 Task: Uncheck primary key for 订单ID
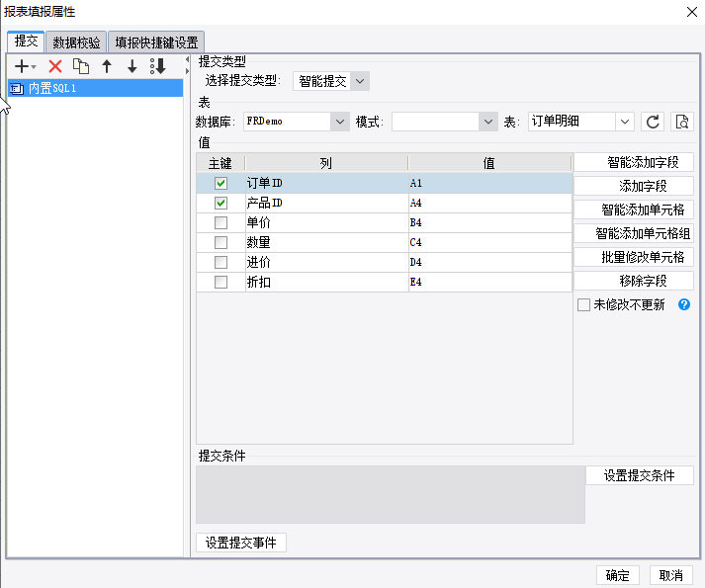(220, 183)
